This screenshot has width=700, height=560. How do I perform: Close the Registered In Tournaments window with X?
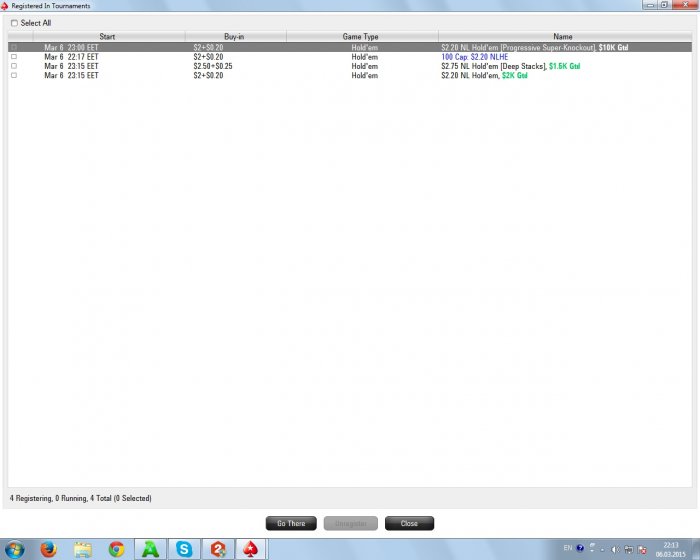[685, 5]
